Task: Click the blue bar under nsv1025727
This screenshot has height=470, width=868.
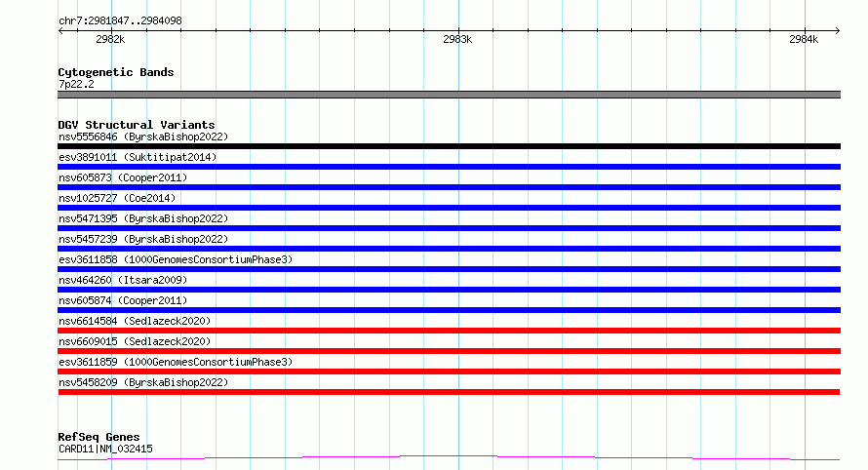Action: point(449,208)
